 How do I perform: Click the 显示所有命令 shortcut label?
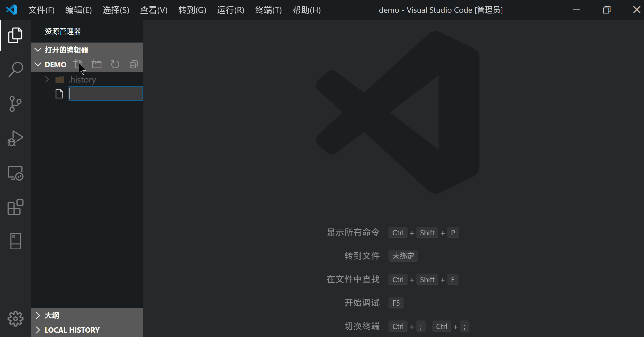tap(353, 233)
